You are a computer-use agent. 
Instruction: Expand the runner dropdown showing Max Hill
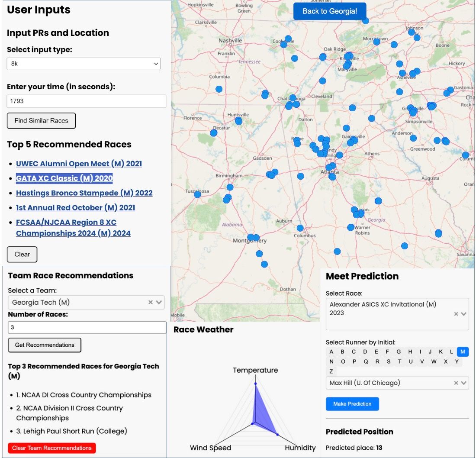pos(463,383)
